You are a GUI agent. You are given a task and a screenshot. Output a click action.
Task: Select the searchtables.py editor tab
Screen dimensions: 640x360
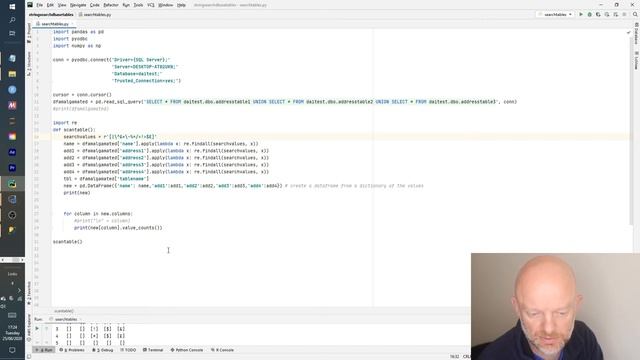point(55,24)
